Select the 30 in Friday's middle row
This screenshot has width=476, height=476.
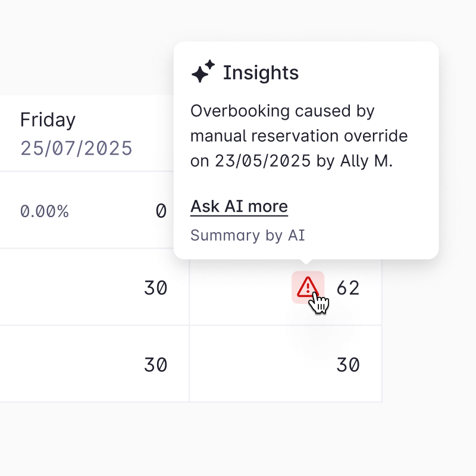[x=155, y=288]
